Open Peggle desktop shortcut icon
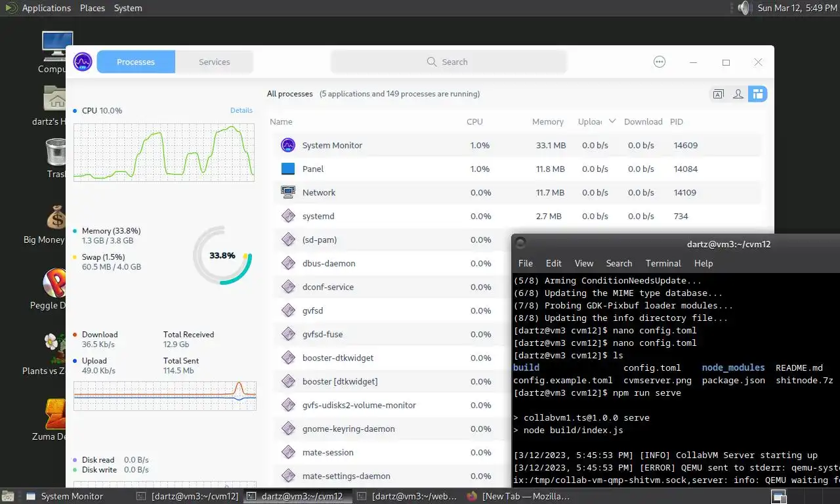 [x=55, y=283]
